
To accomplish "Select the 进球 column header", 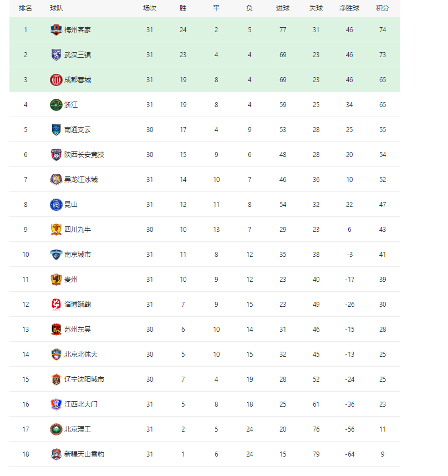I will pyautogui.click(x=283, y=8).
